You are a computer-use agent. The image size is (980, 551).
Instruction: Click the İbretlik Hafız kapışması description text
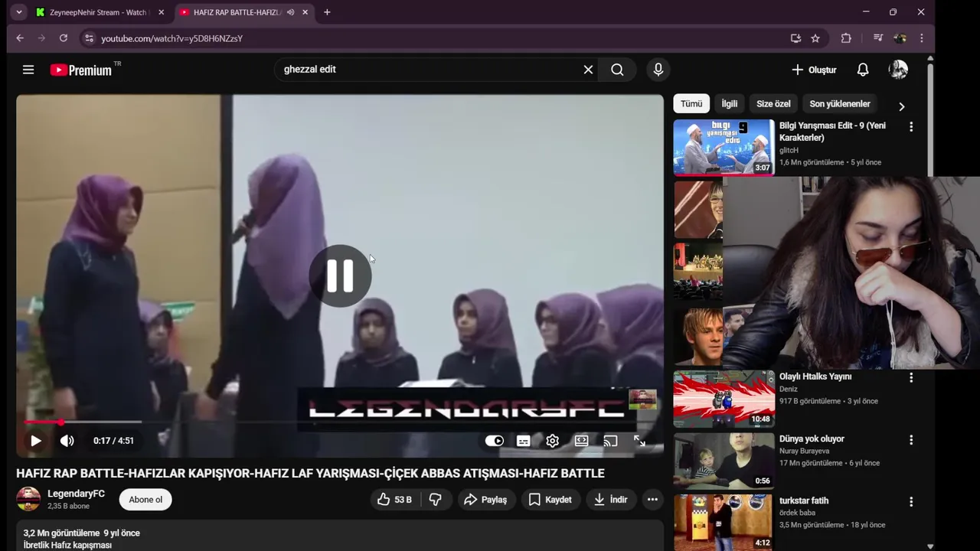pos(67,545)
